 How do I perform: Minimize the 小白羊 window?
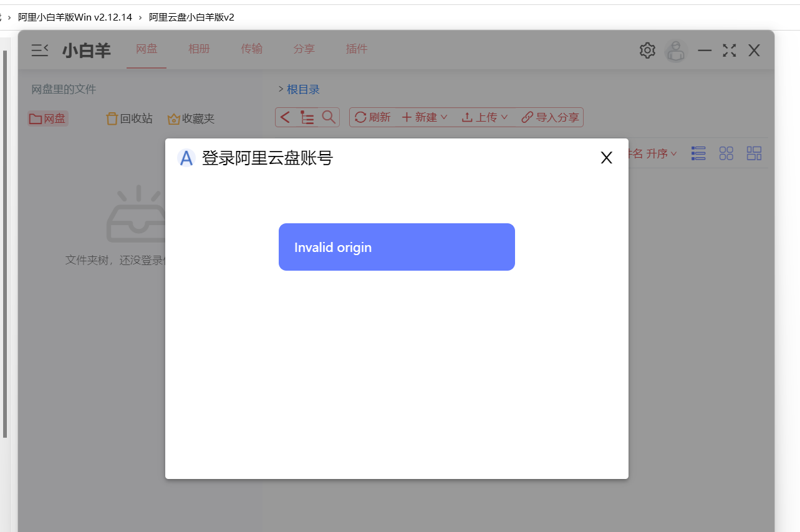[705, 51]
